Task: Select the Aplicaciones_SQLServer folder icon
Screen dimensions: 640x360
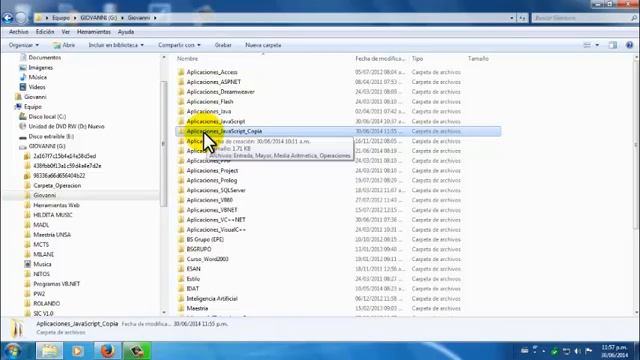Action: click(181, 190)
